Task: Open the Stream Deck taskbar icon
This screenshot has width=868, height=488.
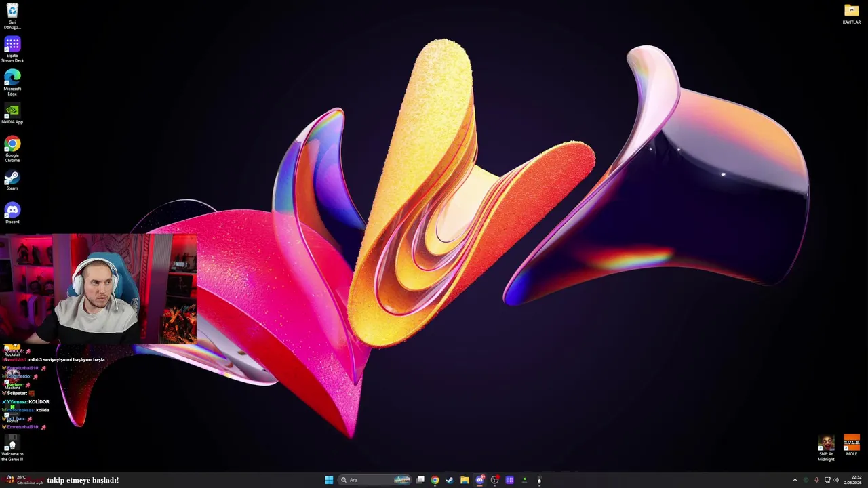Action: pyautogui.click(x=509, y=480)
